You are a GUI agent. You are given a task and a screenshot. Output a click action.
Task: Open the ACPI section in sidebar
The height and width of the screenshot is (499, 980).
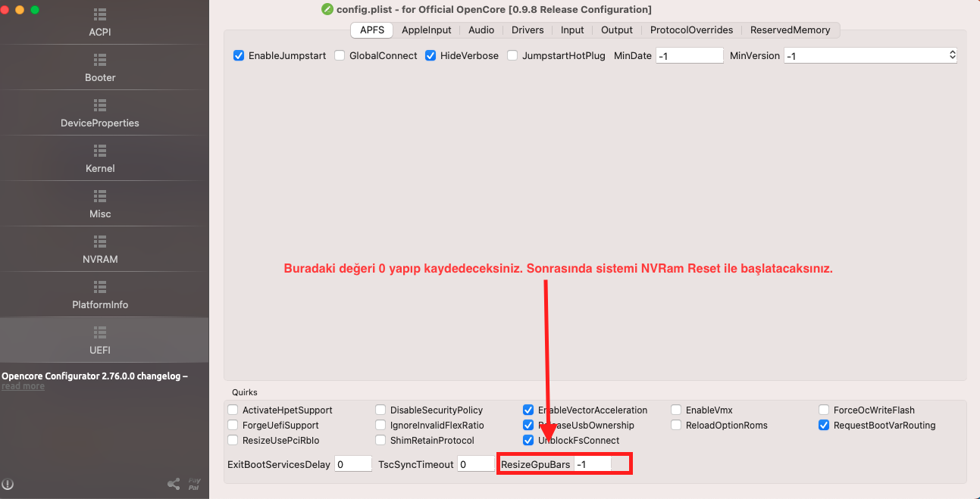coord(100,23)
